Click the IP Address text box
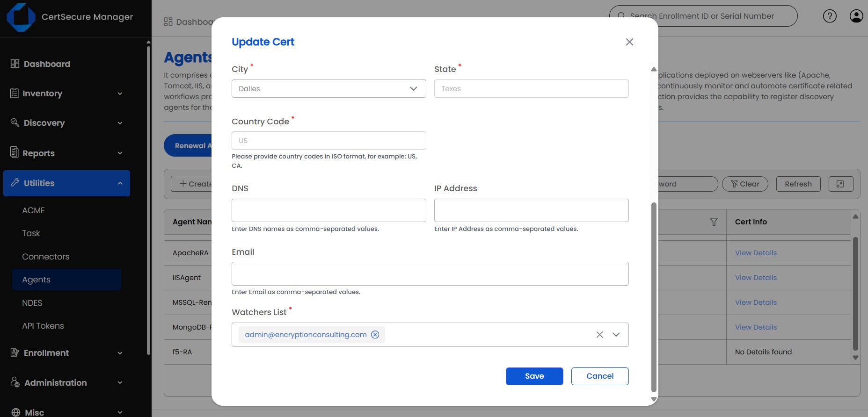This screenshot has width=868, height=417. 531,210
